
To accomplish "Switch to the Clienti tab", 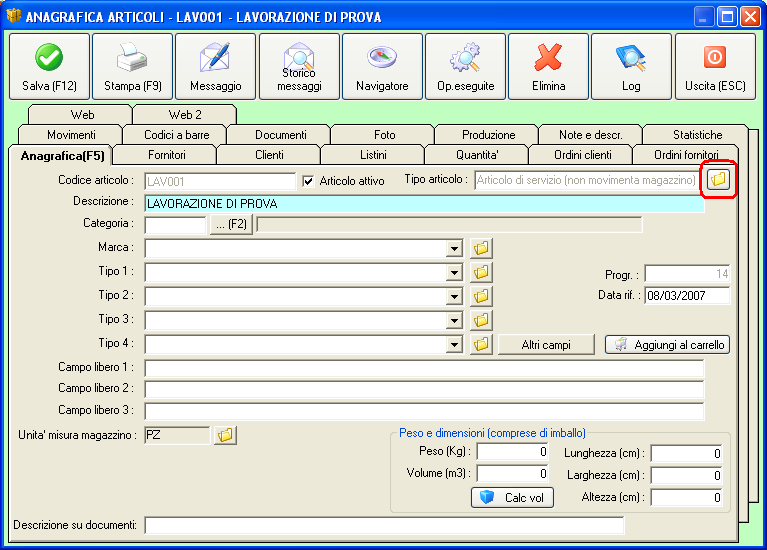I will (269, 155).
